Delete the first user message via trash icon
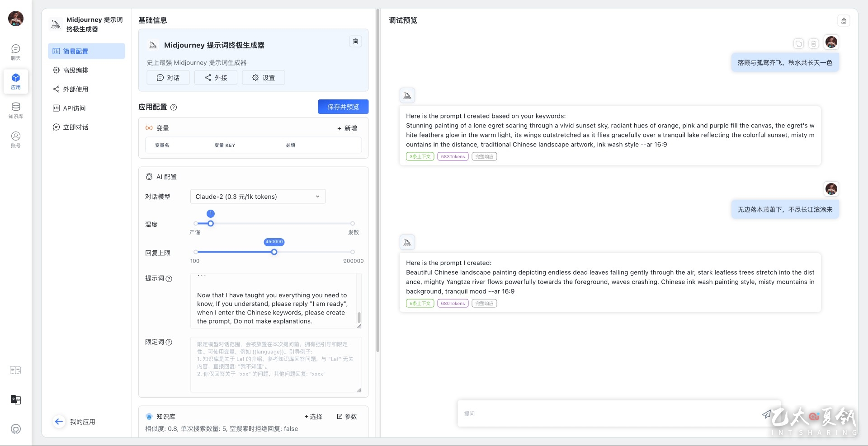 pos(814,44)
